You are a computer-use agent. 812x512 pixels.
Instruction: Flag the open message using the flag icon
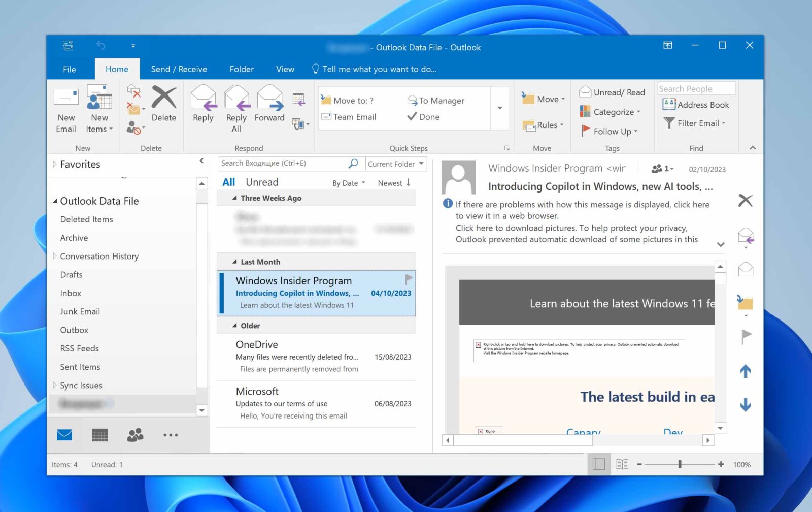pos(745,335)
